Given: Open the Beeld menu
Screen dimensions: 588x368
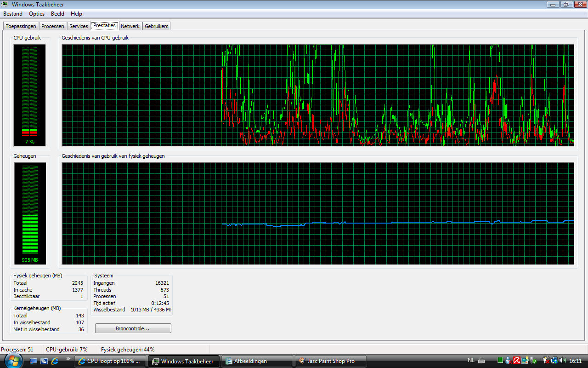Looking at the screenshot, I should pos(57,14).
